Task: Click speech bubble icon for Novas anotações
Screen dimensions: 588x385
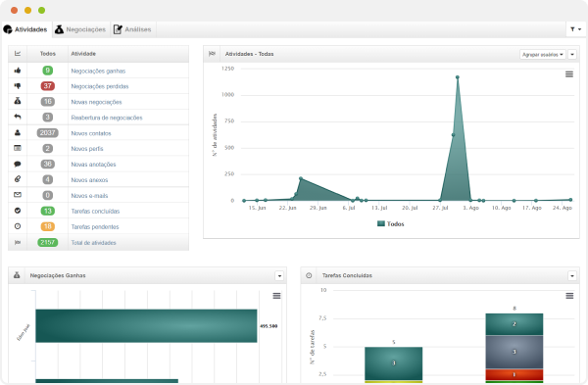Action: click(x=18, y=164)
